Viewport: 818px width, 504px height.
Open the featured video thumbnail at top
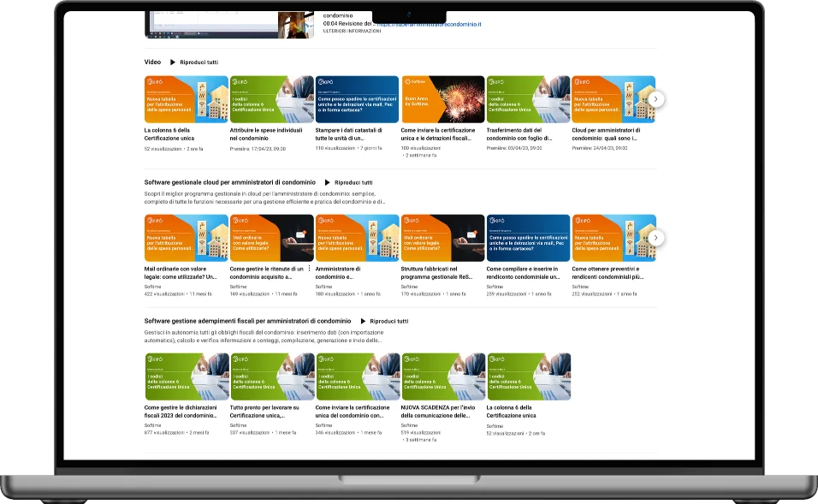pyautogui.click(x=229, y=25)
